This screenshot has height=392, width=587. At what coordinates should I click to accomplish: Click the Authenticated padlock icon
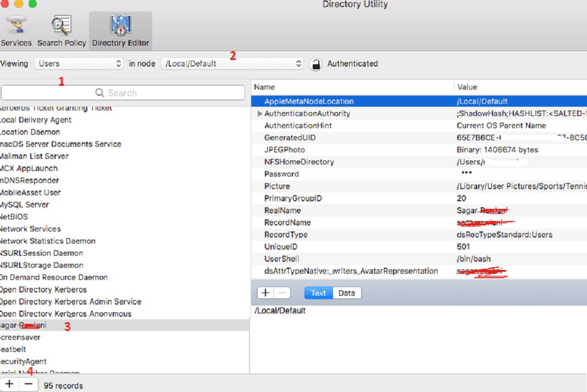pyautogui.click(x=315, y=64)
